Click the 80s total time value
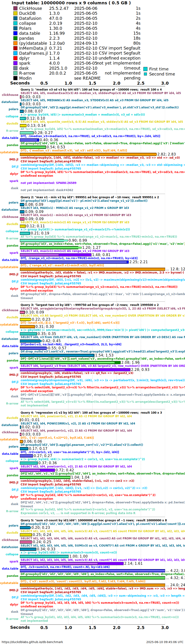185x644 pixels. tap(137, 43)
